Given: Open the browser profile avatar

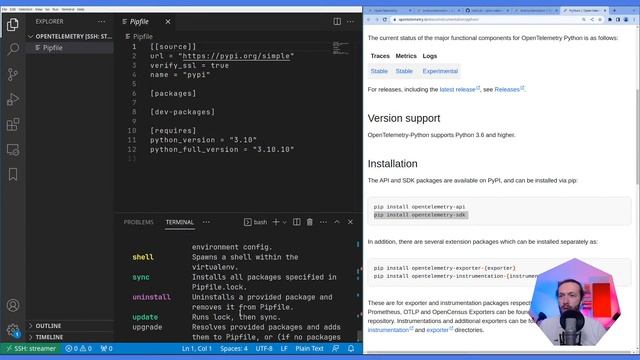Looking at the screenshot, I should tap(626, 20).
